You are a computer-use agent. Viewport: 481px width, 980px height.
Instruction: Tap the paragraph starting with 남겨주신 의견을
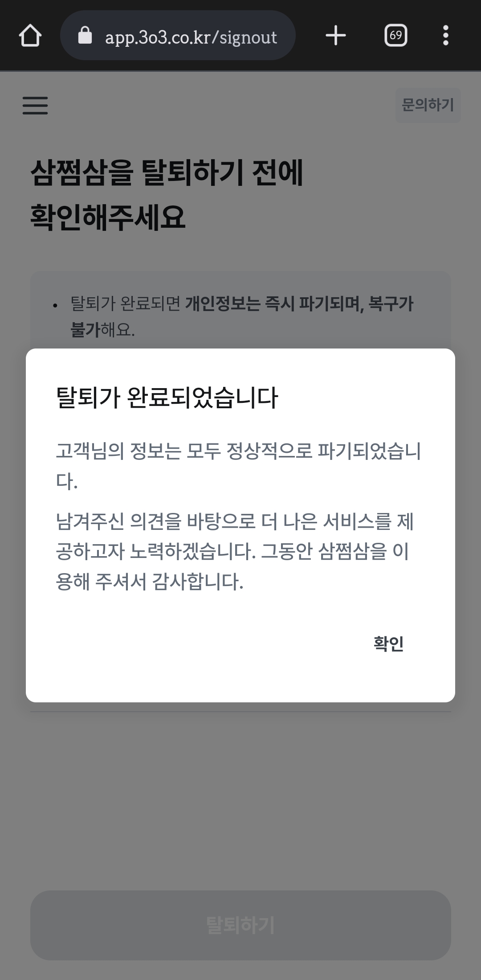(x=235, y=551)
